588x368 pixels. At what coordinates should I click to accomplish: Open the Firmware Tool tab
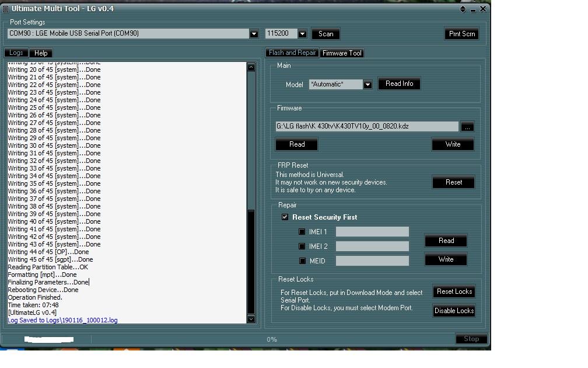pos(342,53)
